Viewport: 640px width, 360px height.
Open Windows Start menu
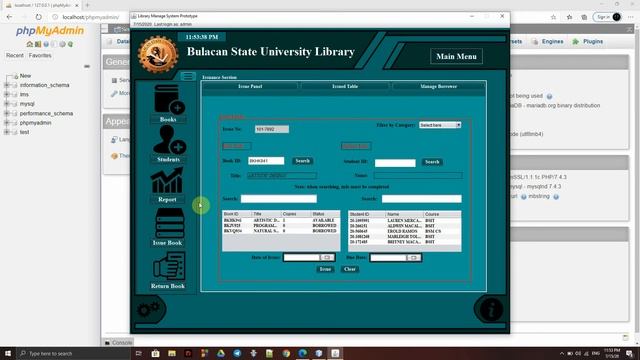[x=8, y=353]
